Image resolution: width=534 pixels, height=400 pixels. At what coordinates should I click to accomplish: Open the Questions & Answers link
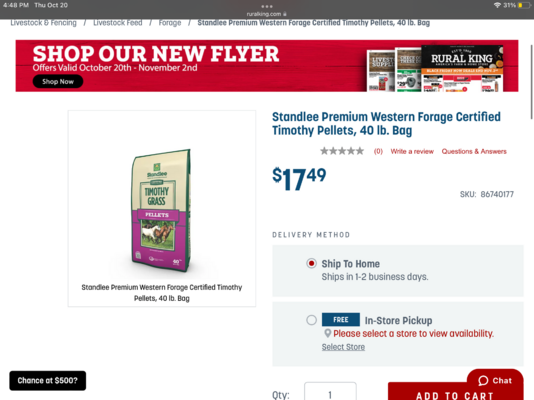pos(474,151)
